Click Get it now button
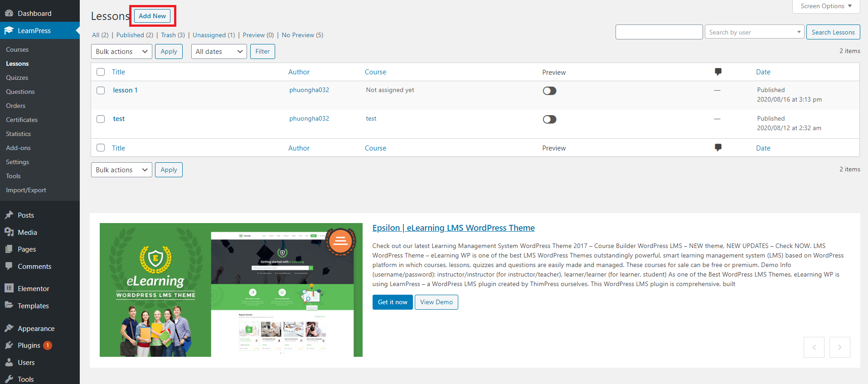 393,302
